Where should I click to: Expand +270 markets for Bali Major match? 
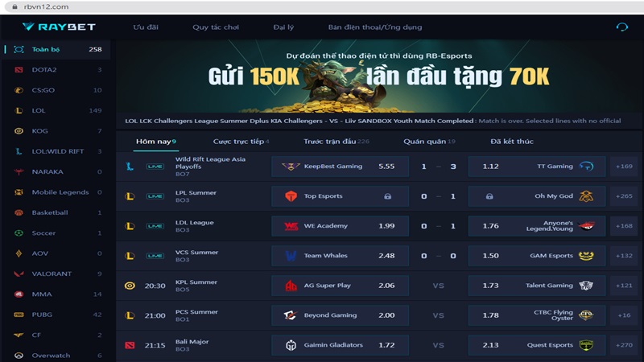click(624, 345)
